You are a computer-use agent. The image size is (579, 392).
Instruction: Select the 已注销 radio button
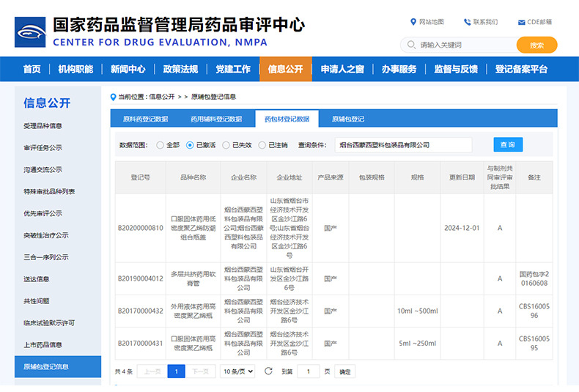coord(262,145)
